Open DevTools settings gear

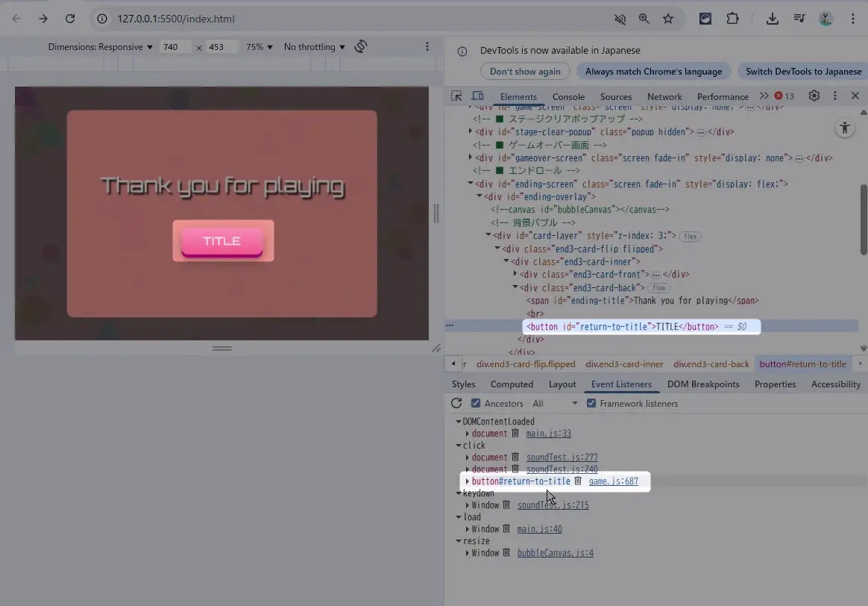814,96
